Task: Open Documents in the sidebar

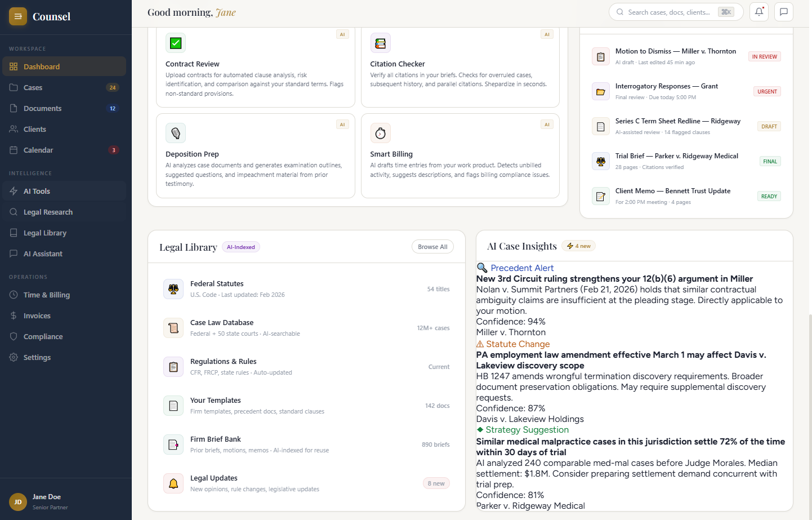Action: pos(64,108)
